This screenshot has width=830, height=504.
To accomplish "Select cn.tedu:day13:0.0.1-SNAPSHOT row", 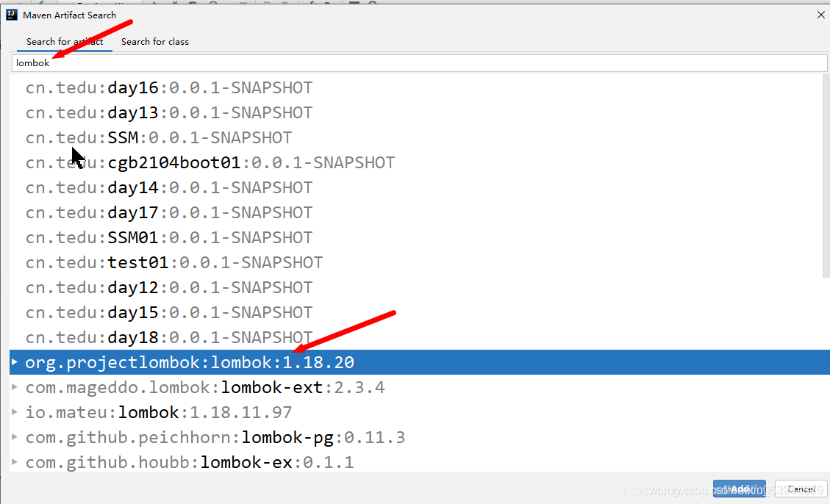I will pyautogui.click(x=415, y=112).
